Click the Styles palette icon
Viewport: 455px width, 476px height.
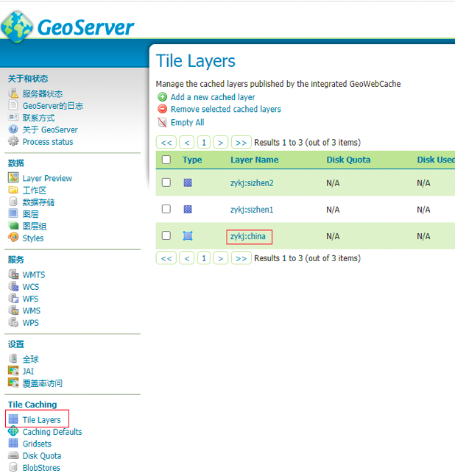coord(13,238)
